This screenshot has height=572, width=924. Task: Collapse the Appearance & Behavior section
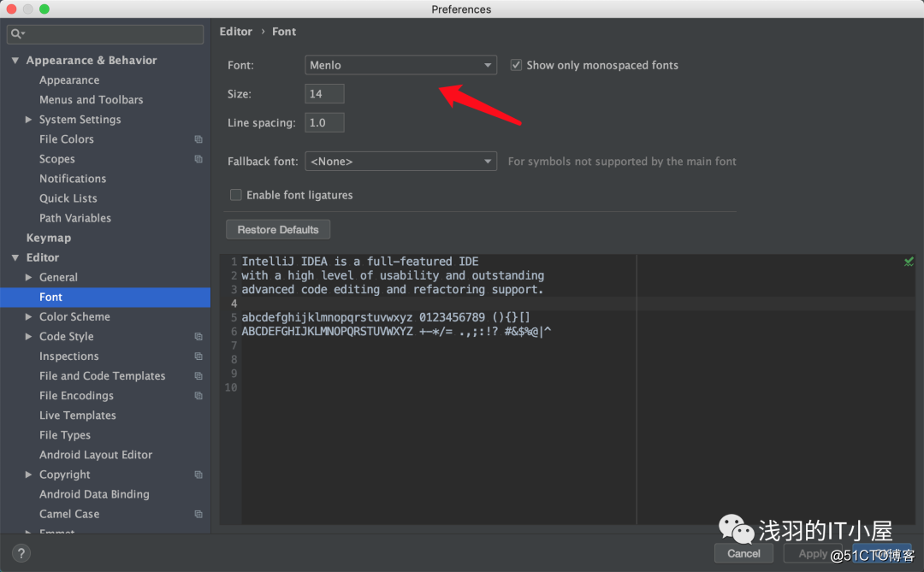pos(15,60)
